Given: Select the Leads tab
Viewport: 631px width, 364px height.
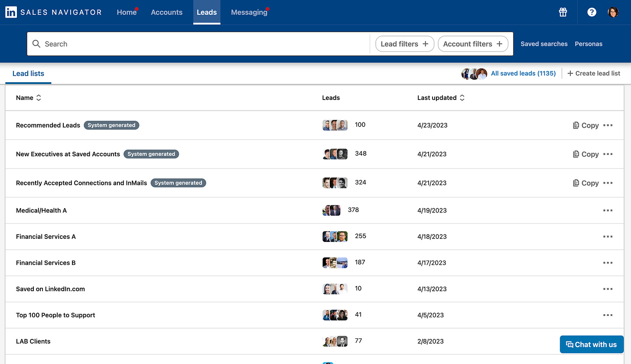Looking at the screenshot, I should pyautogui.click(x=207, y=12).
